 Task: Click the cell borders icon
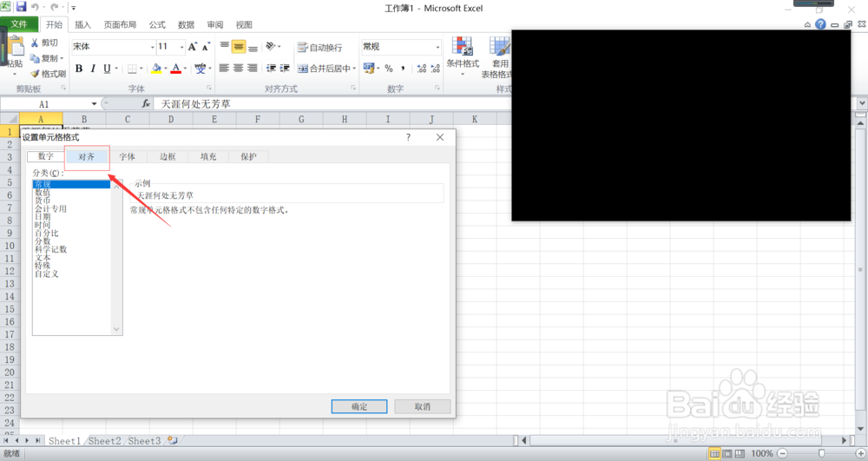pyautogui.click(x=132, y=69)
